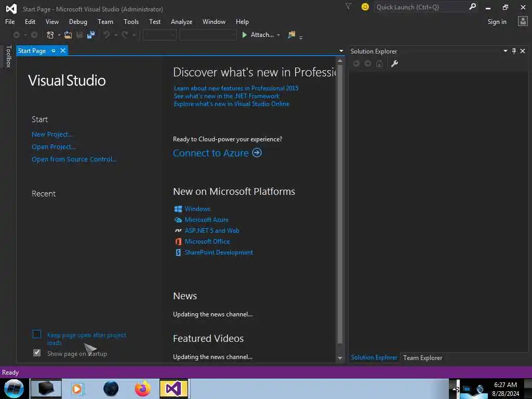Image resolution: width=532 pixels, height=399 pixels.
Task: Click the Connect to Azure link
Action: (211, 153)
